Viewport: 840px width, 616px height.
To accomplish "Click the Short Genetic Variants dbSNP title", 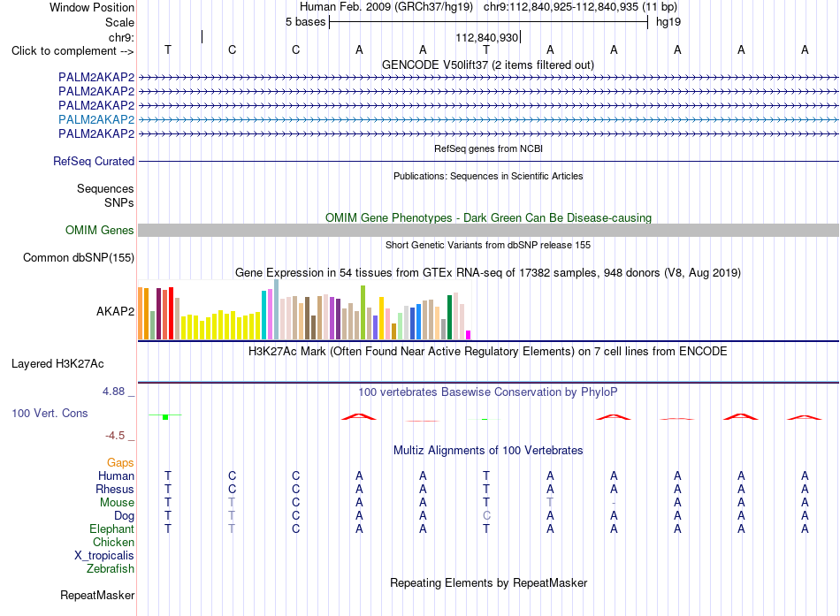I will [488, 245].
